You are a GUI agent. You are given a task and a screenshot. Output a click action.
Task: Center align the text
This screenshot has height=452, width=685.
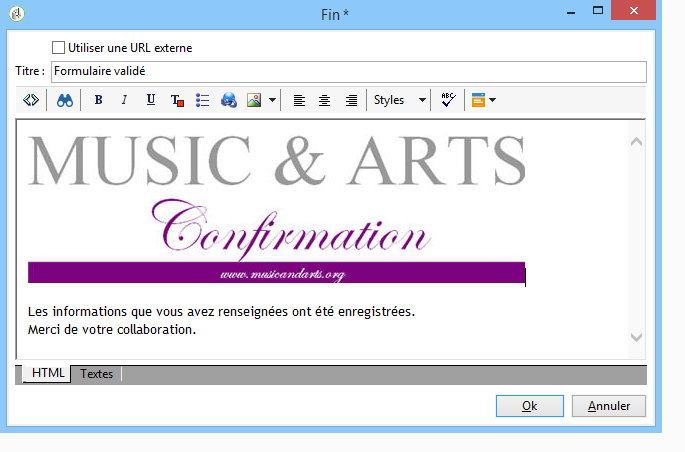325,100
